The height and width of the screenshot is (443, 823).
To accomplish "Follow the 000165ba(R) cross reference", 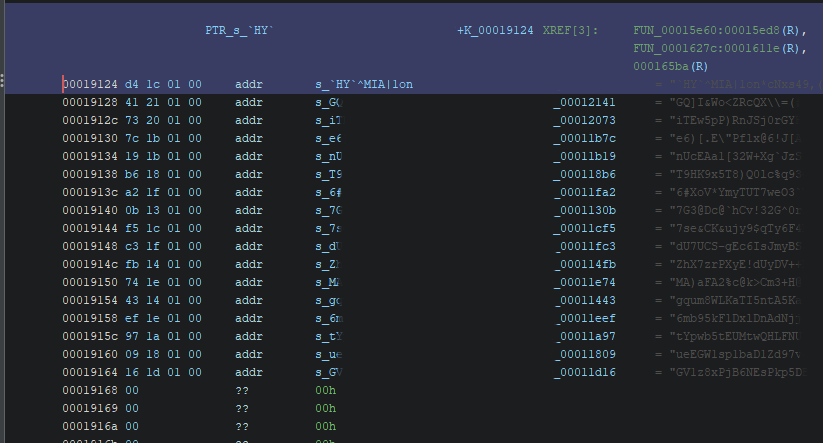I will (670, 66).
